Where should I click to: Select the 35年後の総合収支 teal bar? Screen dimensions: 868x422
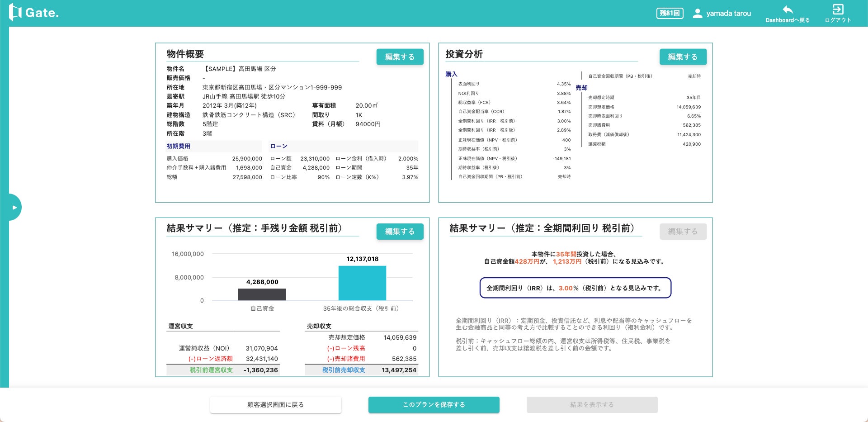[363, 283]
